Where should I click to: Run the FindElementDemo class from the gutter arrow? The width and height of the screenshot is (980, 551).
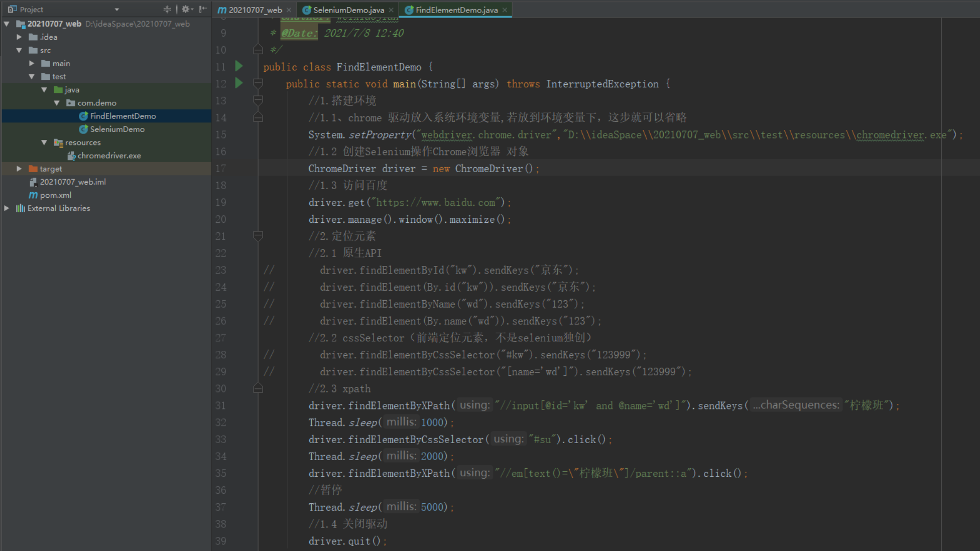(239, 66)
